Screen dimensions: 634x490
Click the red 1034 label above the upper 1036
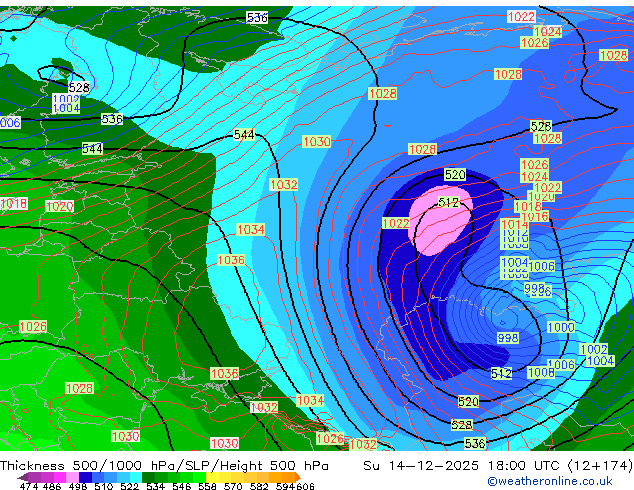(x=251, y=230)
